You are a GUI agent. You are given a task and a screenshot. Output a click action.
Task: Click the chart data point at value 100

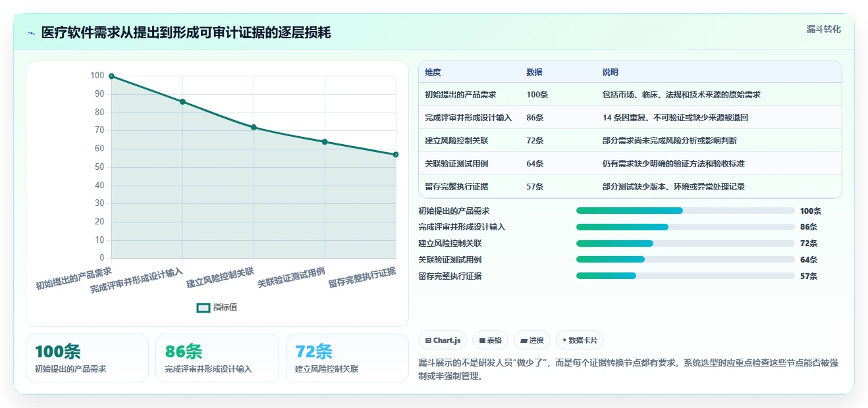pos(111,76)
